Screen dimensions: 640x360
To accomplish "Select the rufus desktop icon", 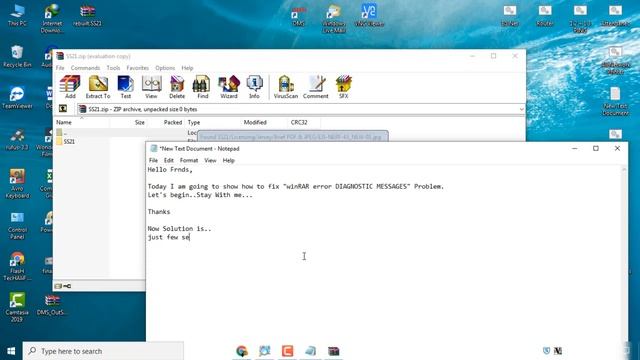I will (17, 139).
